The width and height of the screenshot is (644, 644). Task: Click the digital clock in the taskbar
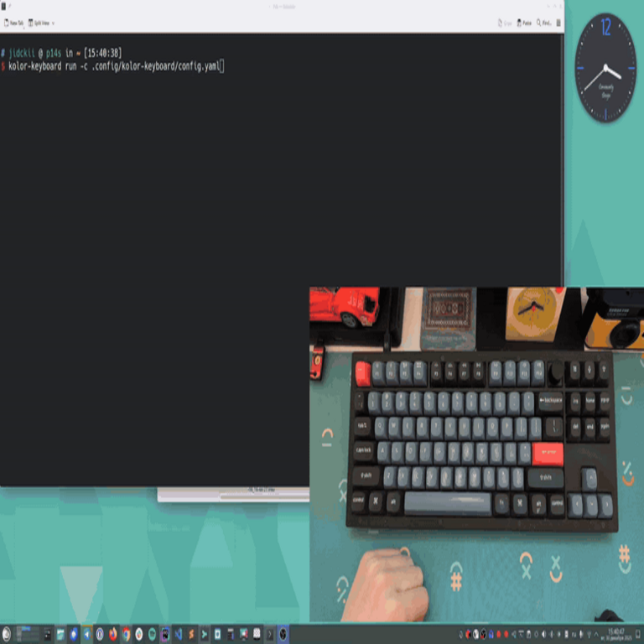point(616,634)
